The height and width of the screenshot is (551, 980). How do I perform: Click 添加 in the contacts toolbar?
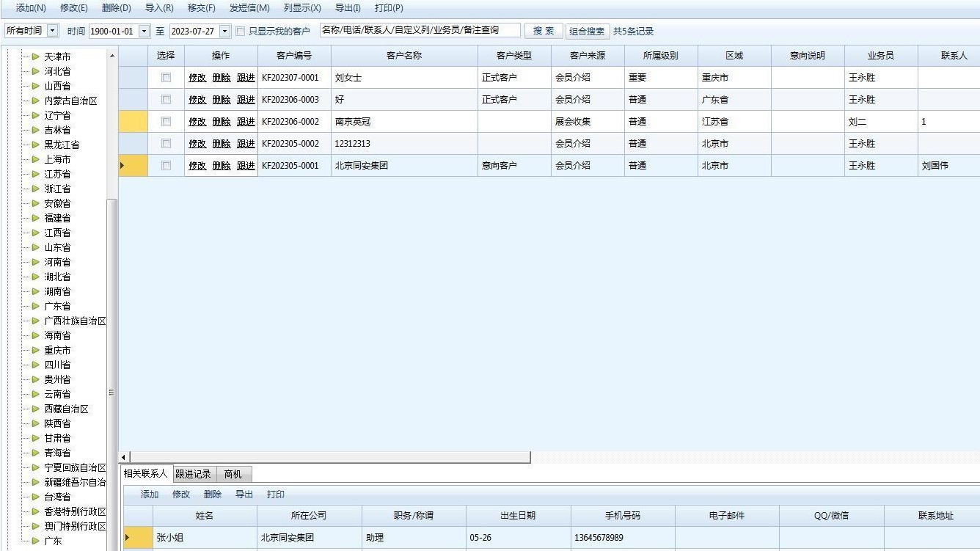click(150, 495)
